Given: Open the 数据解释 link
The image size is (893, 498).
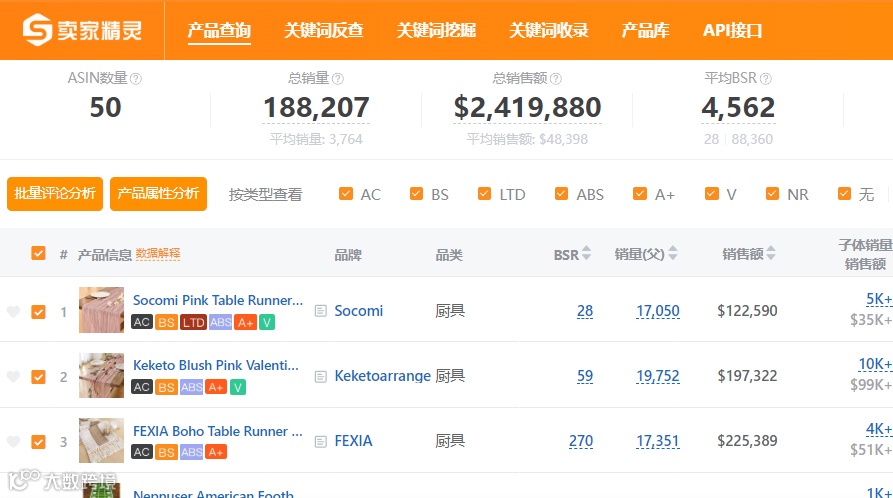Looking at the screenshot, I should (158, 254).
